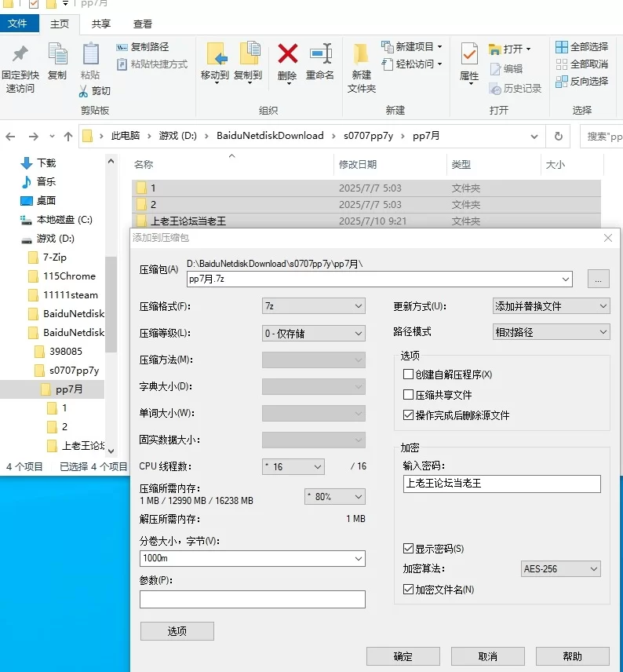This screenshot has height=672, width=623.
Task: Toggle Show password (显示密码) checkbox
Action: (x=408, y=549)
